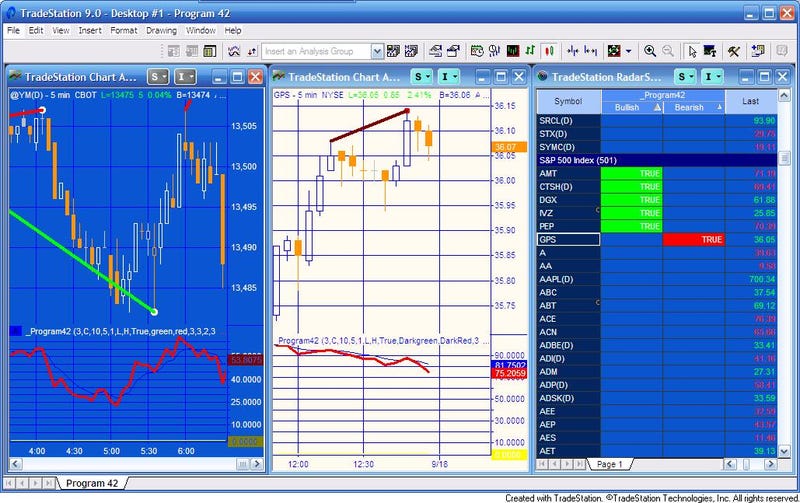Click the RadarScreen vertical scrollbar down arrow

[784, 451]
